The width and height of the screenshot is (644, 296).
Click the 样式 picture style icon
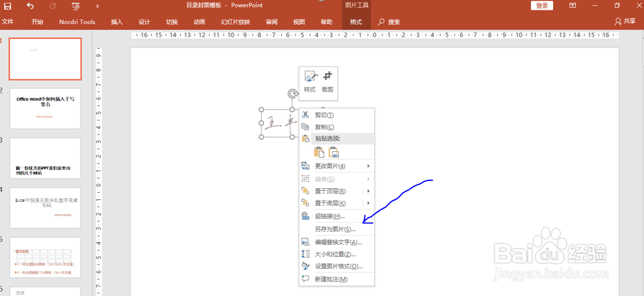(x=310, y=82)
